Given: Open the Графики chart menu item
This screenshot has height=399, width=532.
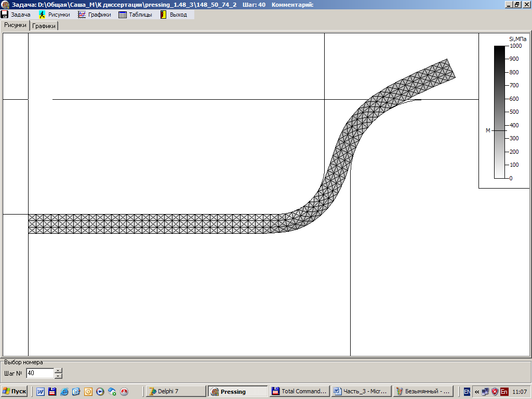Looking at the screenshot, I should point(95,15).
